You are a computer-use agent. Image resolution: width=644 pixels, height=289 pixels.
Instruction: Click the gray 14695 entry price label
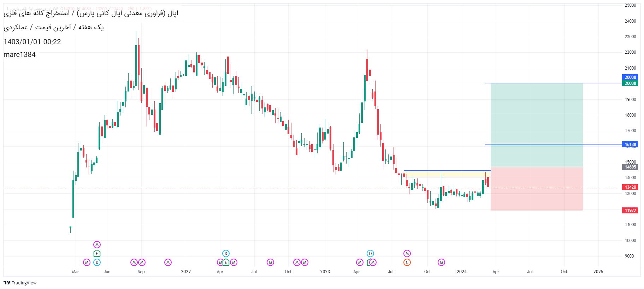tap(630, 167)
